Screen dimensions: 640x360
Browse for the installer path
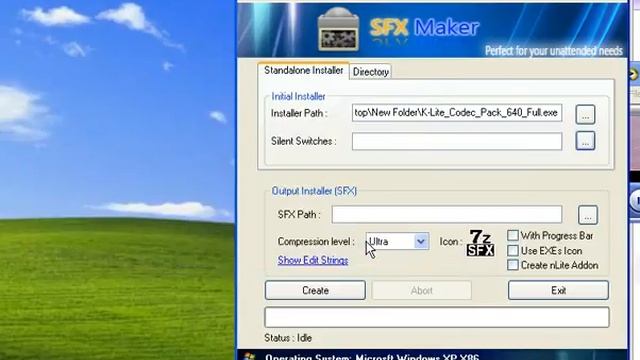point(585,114)
